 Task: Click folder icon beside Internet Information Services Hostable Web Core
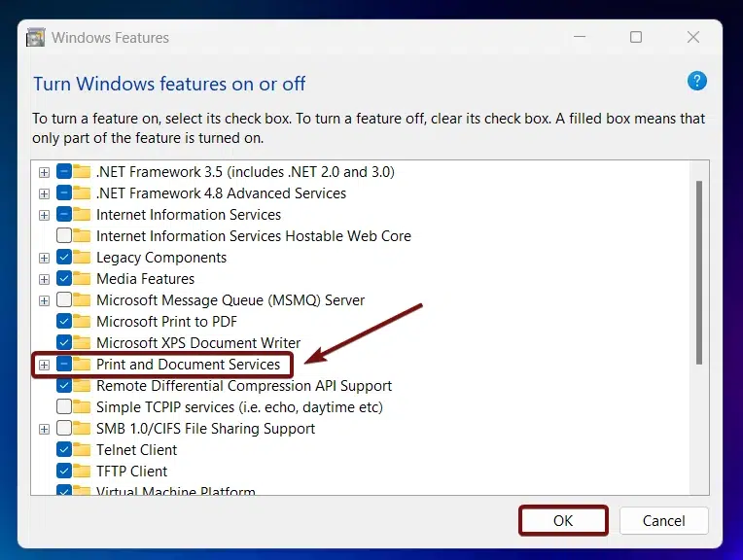click(82, 236)
